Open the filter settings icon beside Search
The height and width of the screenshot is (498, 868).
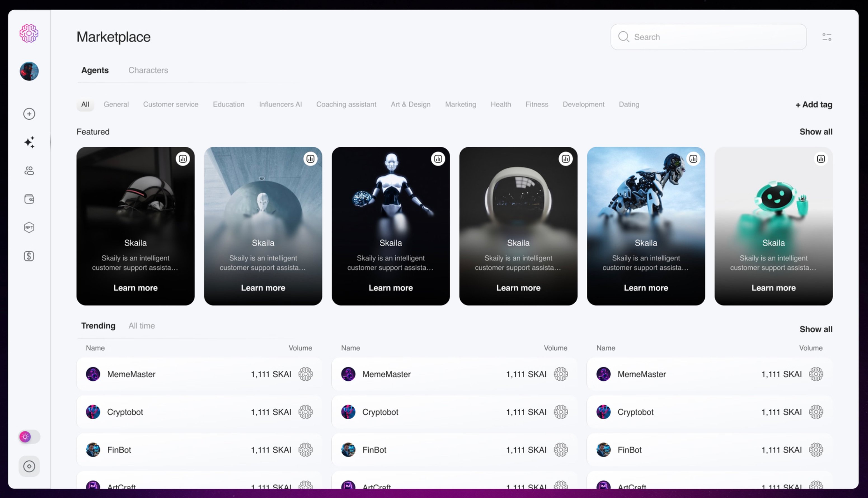[827, 37]
